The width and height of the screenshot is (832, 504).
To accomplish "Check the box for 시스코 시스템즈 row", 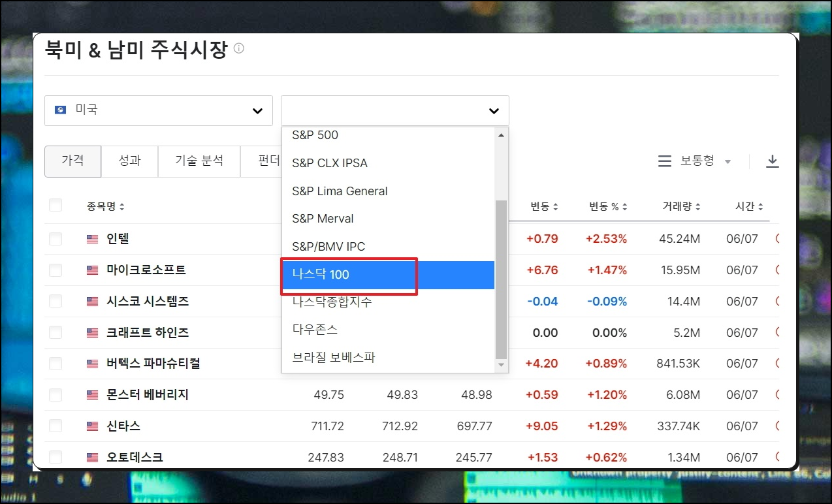I will [x=56, y=302].
